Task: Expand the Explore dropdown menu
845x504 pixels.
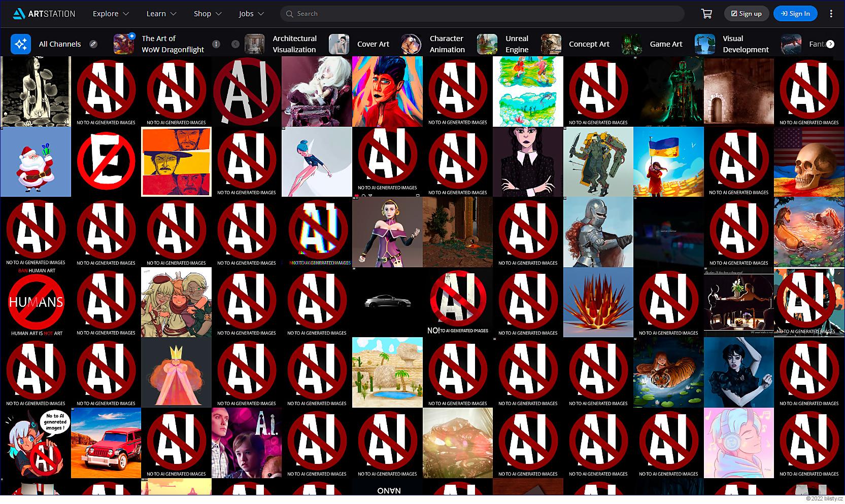Action: 111,14
